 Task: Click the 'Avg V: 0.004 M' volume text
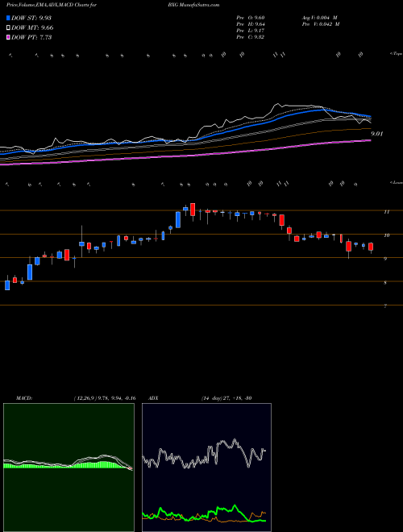[x=320, y=18]
